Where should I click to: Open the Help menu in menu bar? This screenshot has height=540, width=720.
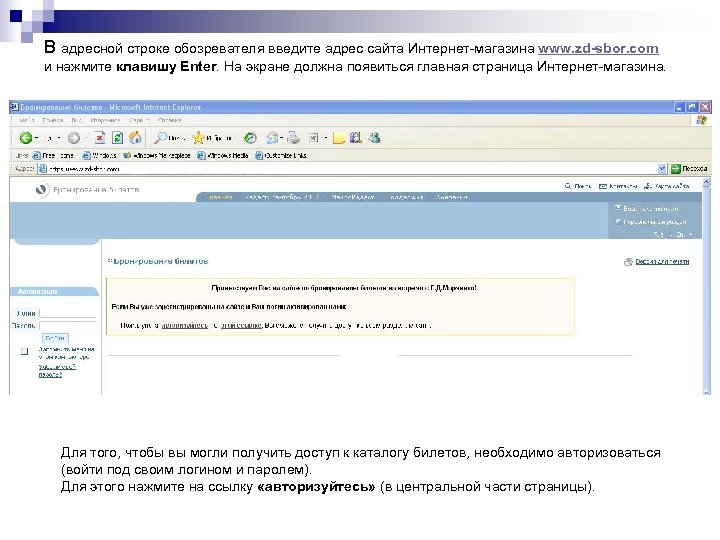pyautogui.click(x=169, y=120)
